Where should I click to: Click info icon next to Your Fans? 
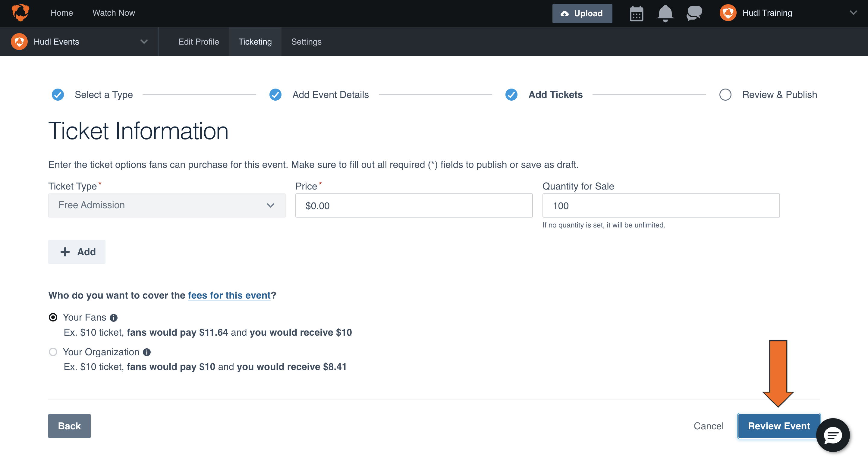pos(114,318)
